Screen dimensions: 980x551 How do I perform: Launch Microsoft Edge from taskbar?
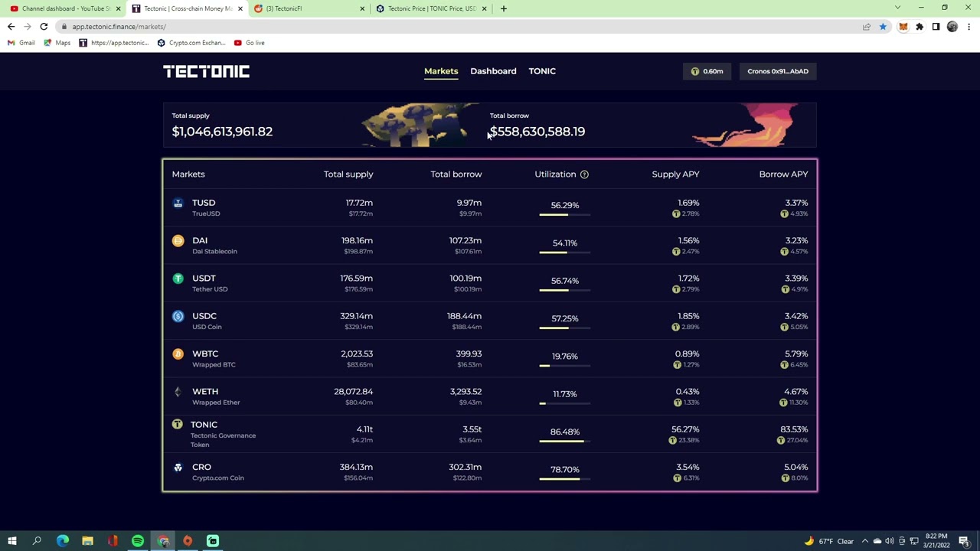[63, 541]
